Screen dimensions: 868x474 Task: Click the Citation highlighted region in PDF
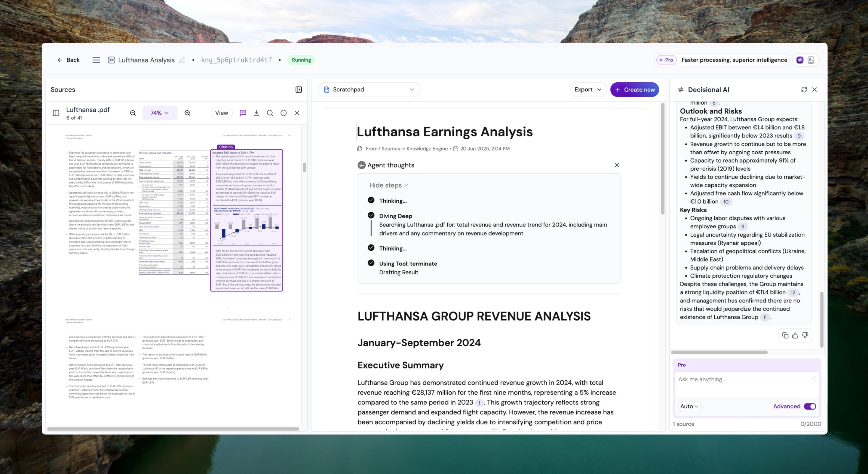point(247,220)
